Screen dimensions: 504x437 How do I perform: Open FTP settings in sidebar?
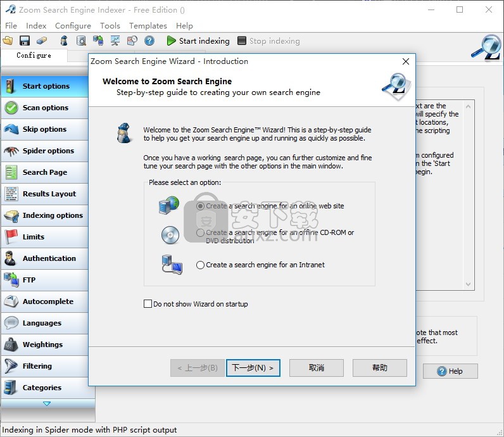pyautogui.click(x=45, y=280)
